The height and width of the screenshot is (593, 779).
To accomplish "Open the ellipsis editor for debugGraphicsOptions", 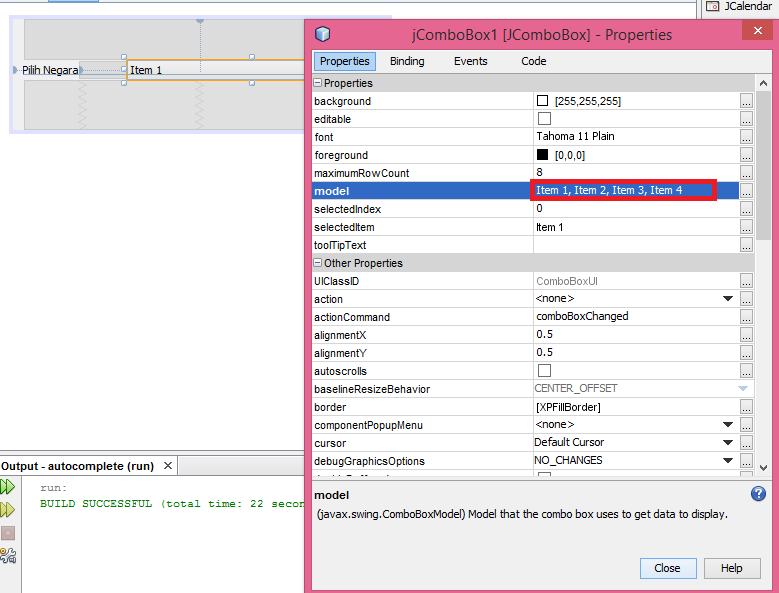I will coord(746,461).
